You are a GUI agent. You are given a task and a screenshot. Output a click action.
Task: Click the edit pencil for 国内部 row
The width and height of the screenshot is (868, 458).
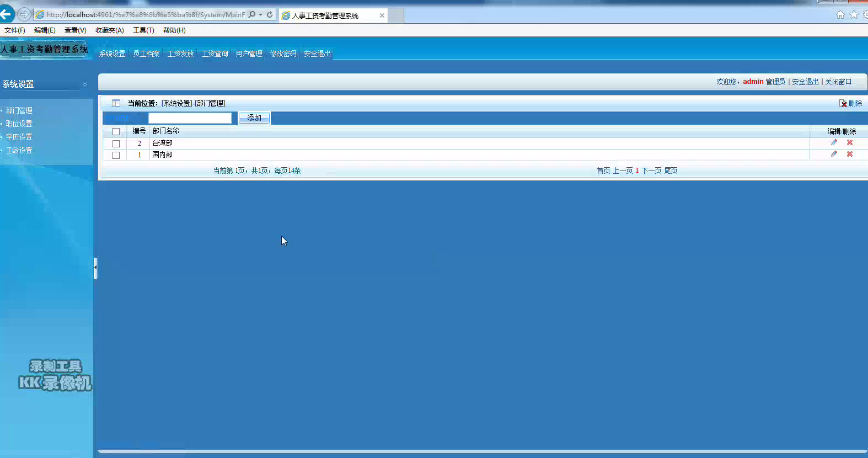(x=834, y=154)
